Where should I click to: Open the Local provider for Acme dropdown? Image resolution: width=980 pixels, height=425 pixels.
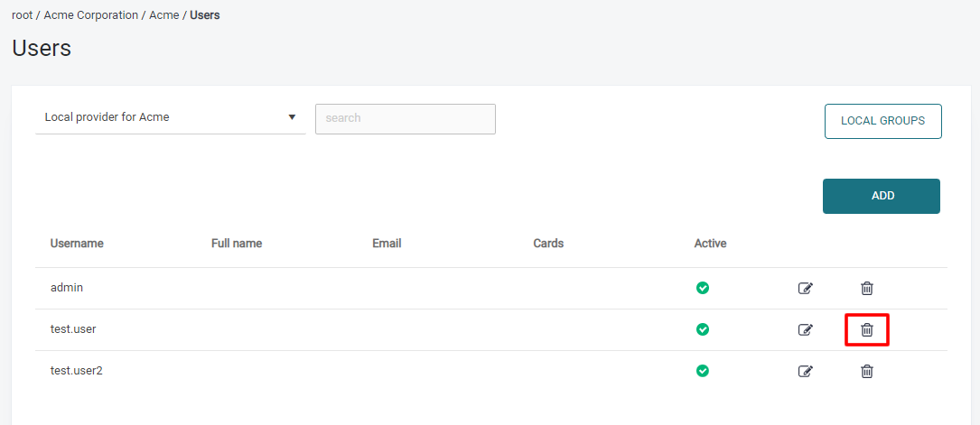(163, 117)
